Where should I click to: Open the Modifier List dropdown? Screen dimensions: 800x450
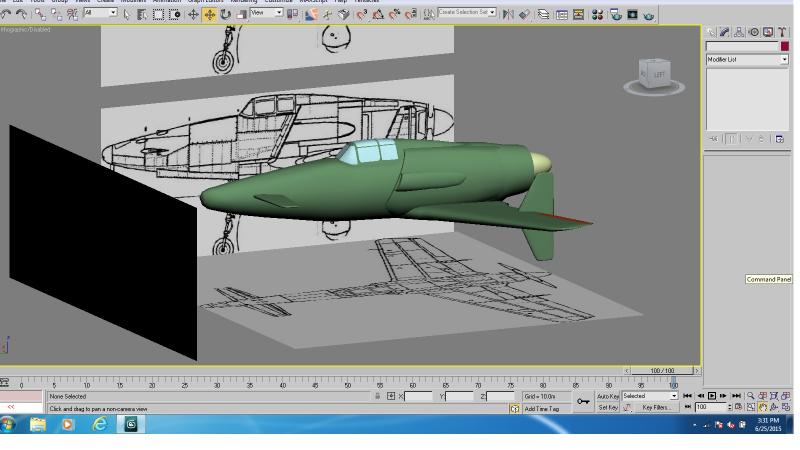coord(747,60)
